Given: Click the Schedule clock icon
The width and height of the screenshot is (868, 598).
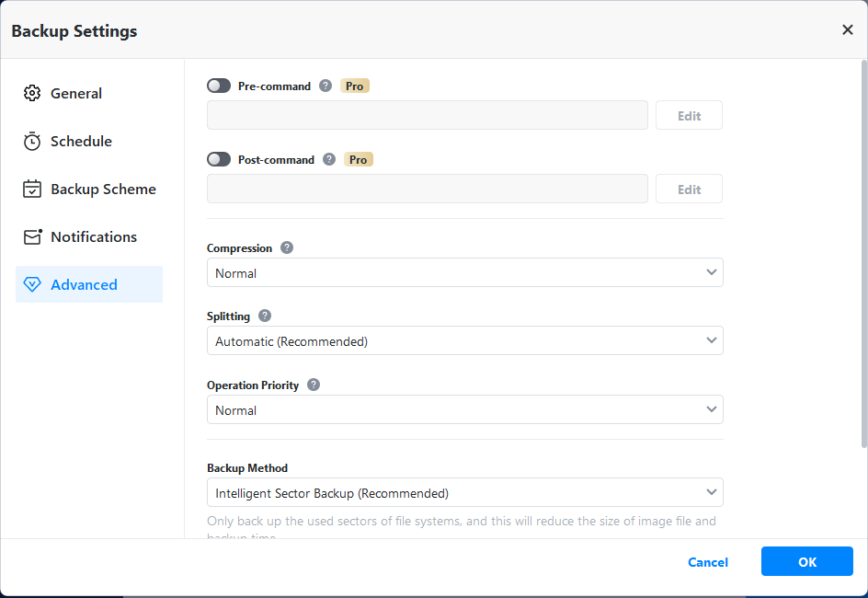Looking at the screenshot, I should pyautogui.click(x=32, y=141).
